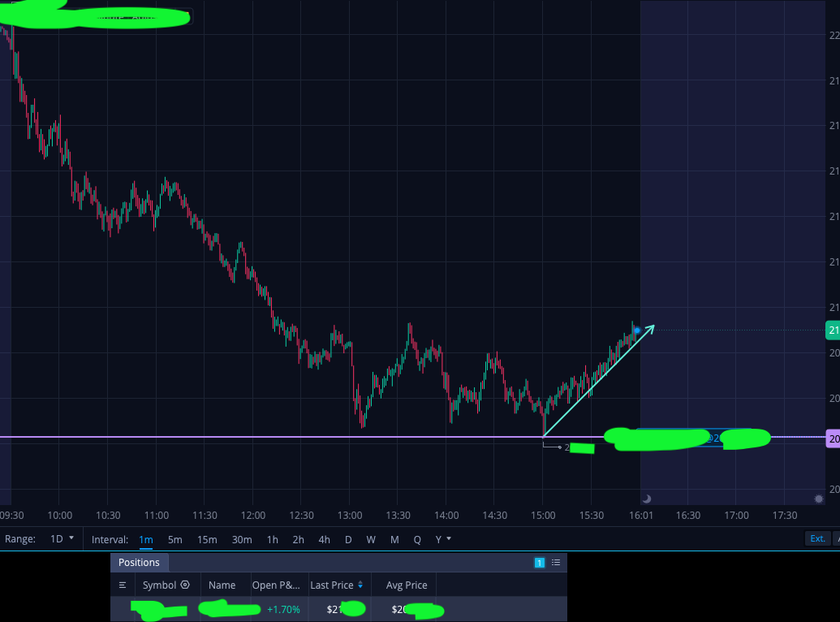Sort by the Last Price arrows icon
The width and height of the screenshot is (840, 622).
point(360,585)
